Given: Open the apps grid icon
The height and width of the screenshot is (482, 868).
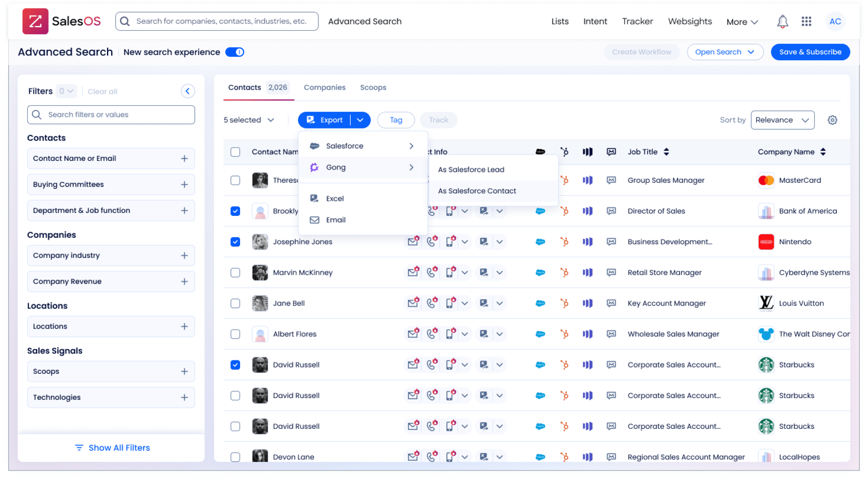Looking at the screenshot, I should tap(806, 21).
